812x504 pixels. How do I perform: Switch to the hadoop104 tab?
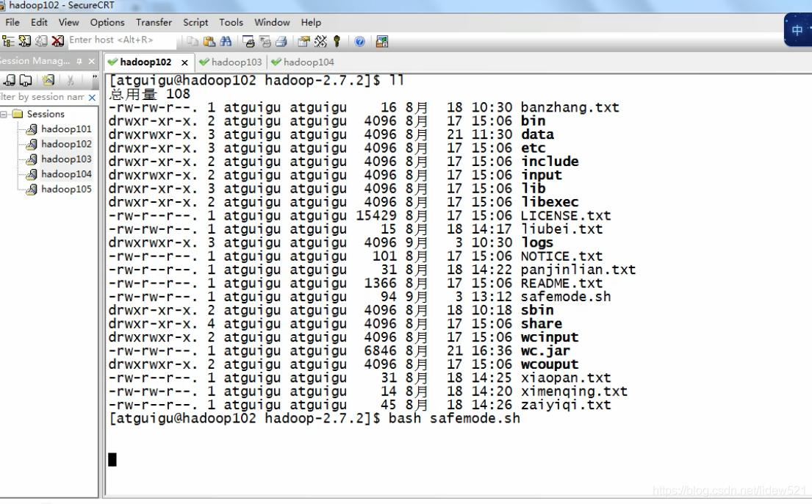(303, 62)
